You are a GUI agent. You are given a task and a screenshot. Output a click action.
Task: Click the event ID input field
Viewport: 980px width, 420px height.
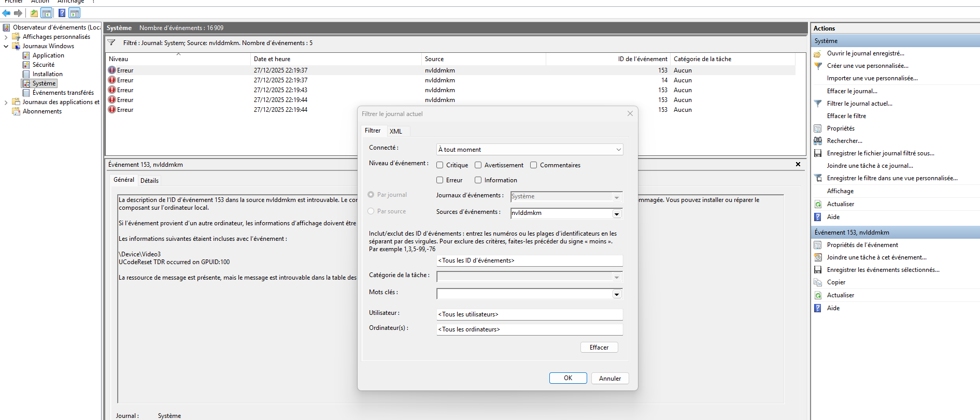tap(529, 260)
